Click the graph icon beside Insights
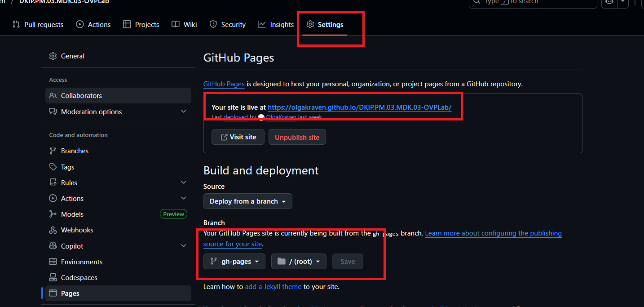Image resolution: width=644 pixels, height=307 pixels. tap(262, 25)
